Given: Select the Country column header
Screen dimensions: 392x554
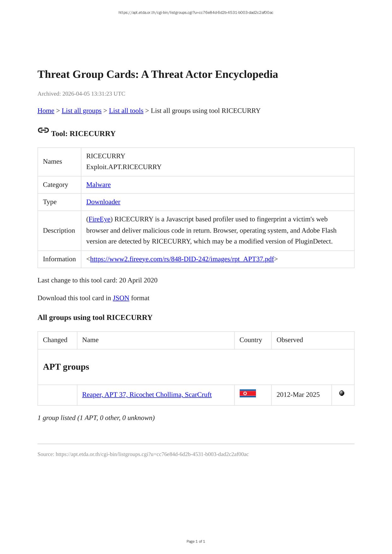Looking at the screenshot, I should [x=251, y=340].
